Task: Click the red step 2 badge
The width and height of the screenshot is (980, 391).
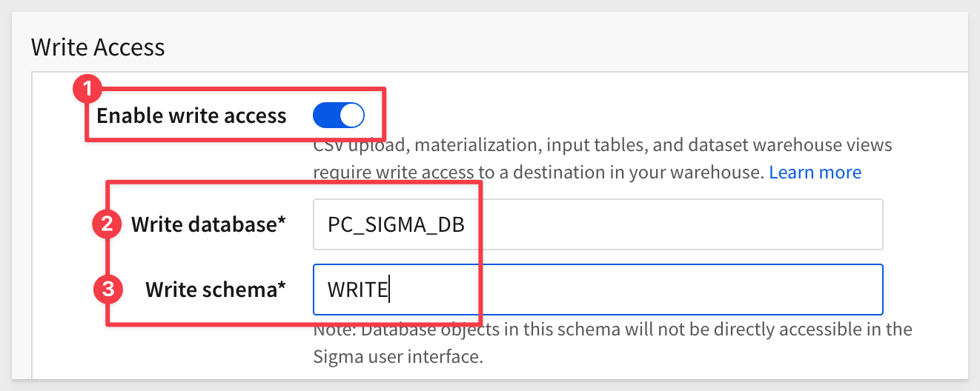Action: pos(107,224)
